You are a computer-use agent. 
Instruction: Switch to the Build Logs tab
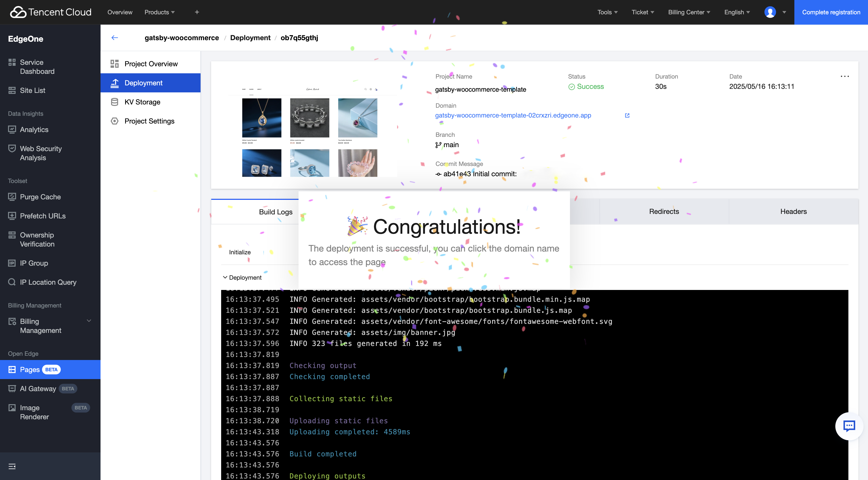(x=276, y=212)
